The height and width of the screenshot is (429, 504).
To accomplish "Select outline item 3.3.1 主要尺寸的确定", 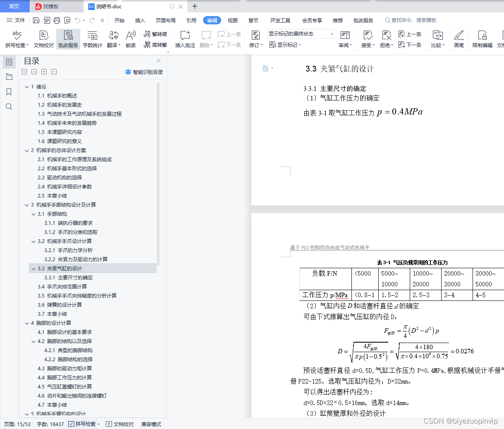I will click(69, 278).
